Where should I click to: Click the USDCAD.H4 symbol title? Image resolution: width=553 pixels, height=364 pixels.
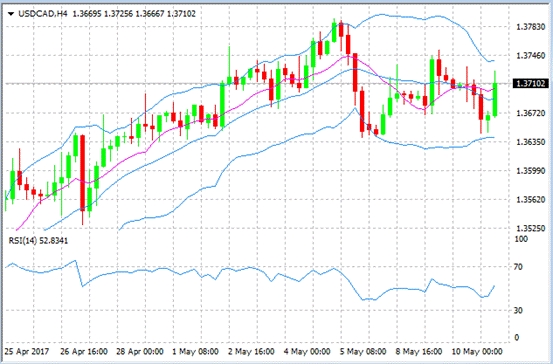click(42, 14)
